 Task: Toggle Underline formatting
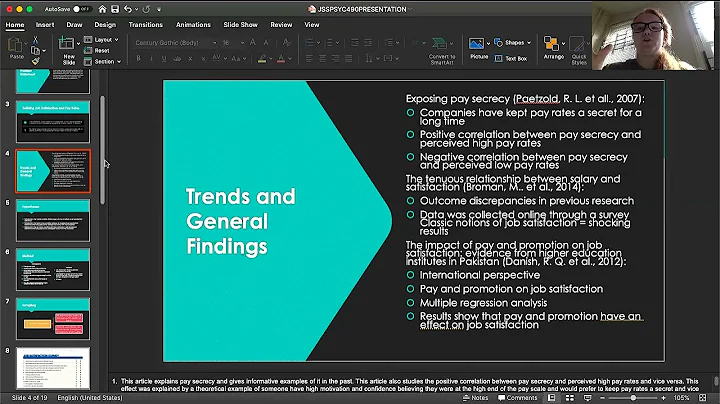pos(164,59)
